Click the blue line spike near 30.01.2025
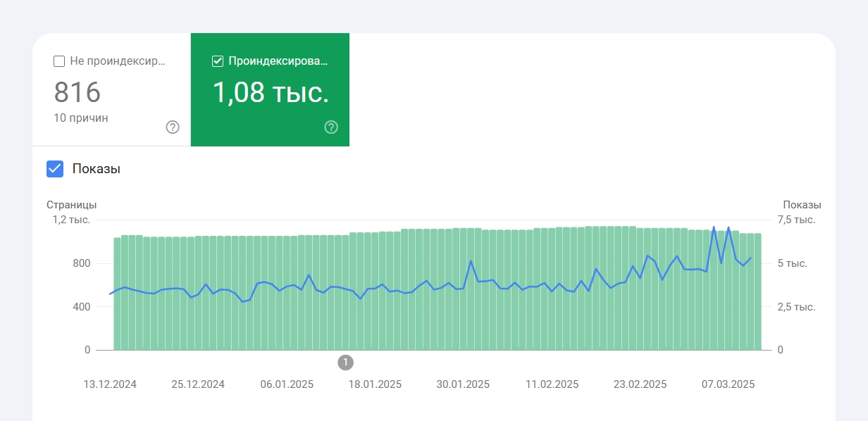Viewport: 868px width, 421px height. pyautogui.click(x=471, y=261)
